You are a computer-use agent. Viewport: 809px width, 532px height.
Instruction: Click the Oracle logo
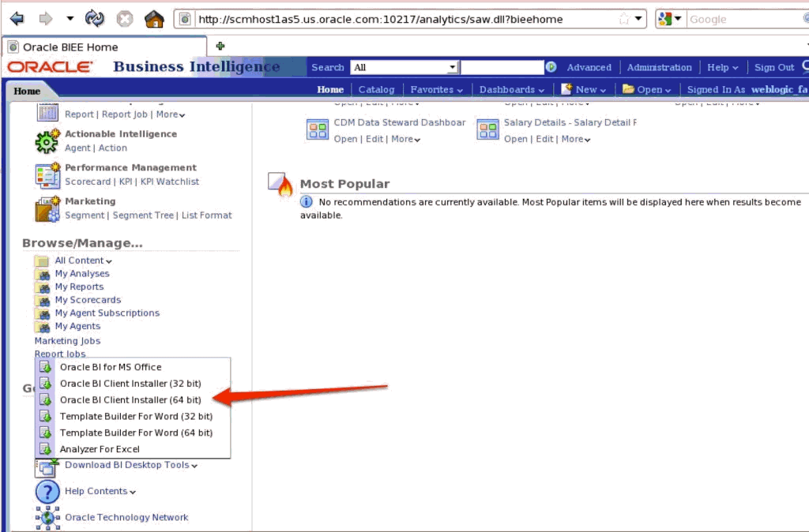[x=50, y=67]
